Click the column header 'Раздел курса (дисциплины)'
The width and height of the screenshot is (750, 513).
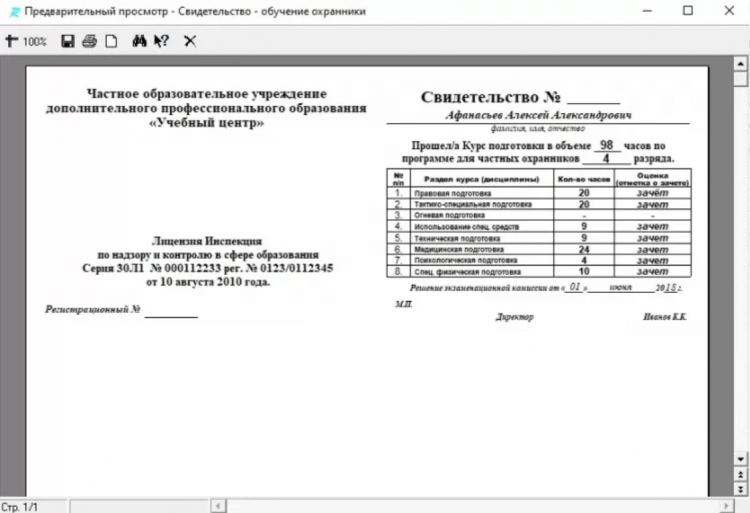[482, 179]
